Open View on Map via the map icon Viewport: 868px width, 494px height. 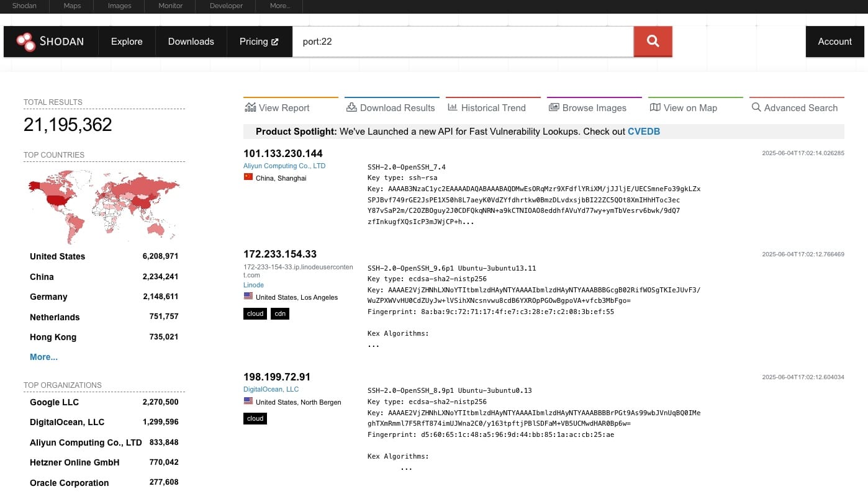point(655,107)
